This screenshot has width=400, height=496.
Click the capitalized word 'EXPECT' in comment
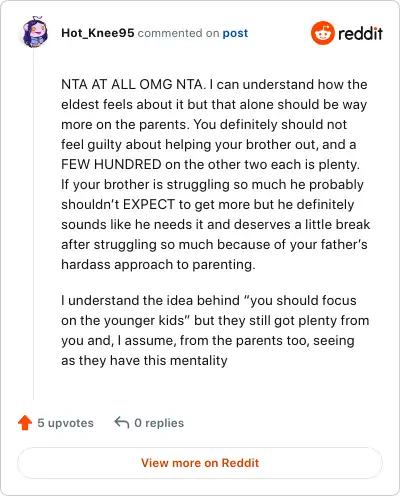pos(149,204)
